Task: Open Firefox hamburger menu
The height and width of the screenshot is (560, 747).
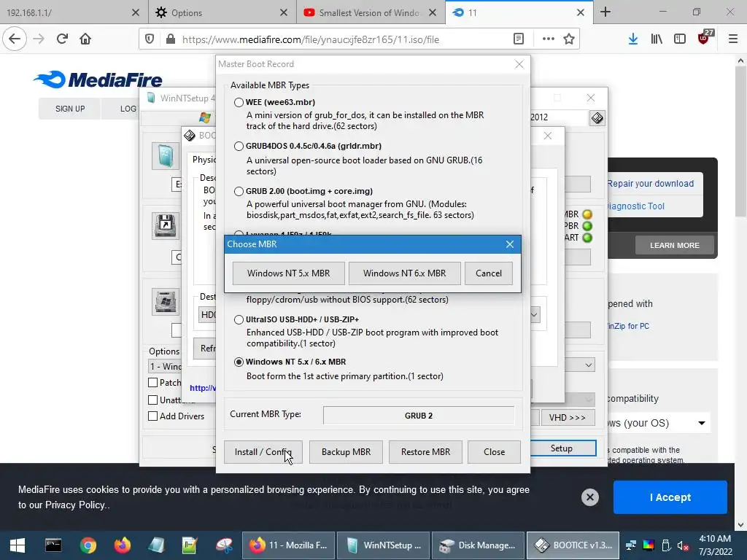Action: pos(733,39)
